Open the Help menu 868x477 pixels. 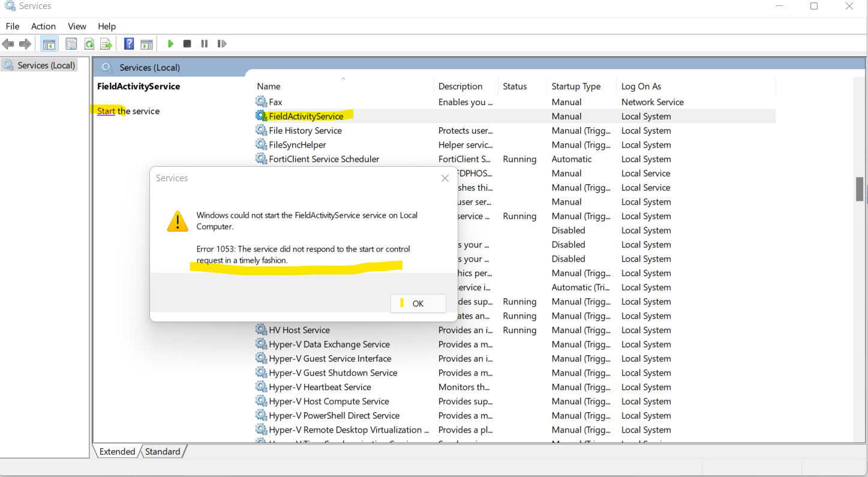tap(107, 26)
